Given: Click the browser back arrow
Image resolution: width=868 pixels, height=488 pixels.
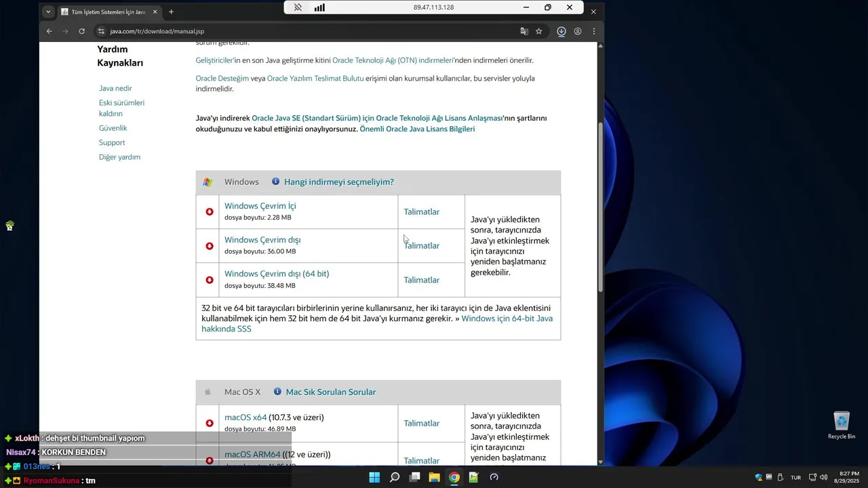Looking at the screenshot, I should 49,31.
